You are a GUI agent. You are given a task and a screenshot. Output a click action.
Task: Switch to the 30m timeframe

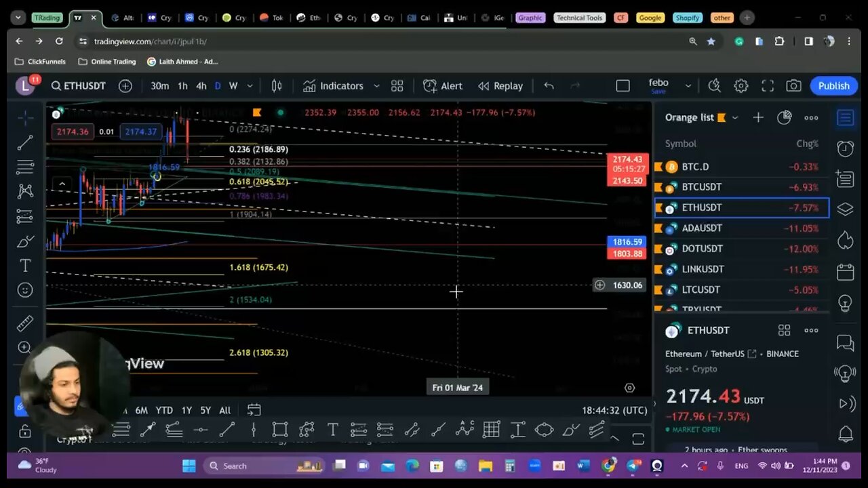pos(160,86)
